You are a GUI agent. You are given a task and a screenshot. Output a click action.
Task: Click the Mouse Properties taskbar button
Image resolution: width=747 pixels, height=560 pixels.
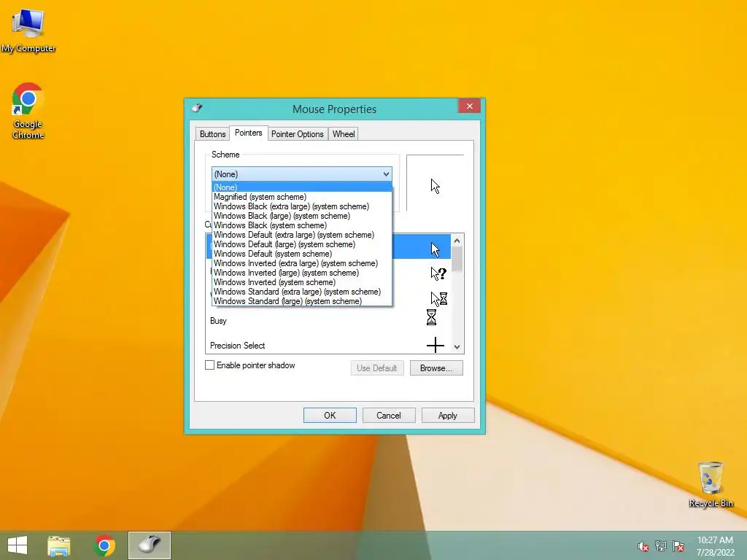tap(150, 545)
